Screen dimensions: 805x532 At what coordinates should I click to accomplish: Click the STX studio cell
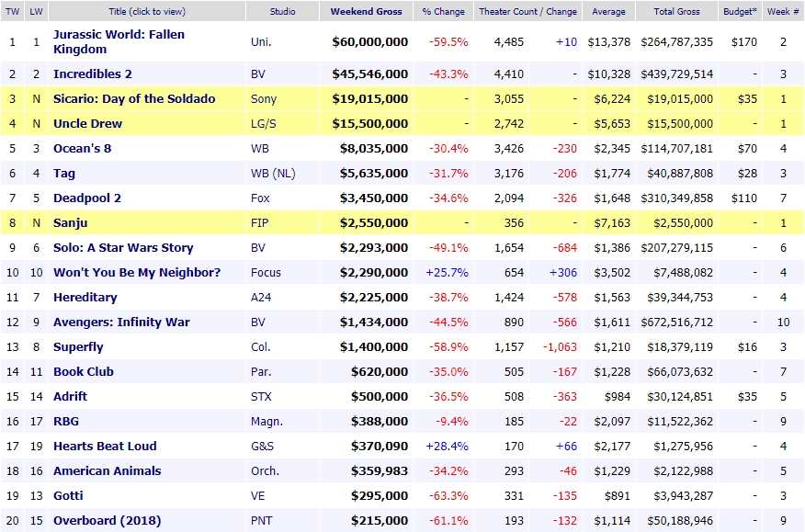tap(261, 396)
